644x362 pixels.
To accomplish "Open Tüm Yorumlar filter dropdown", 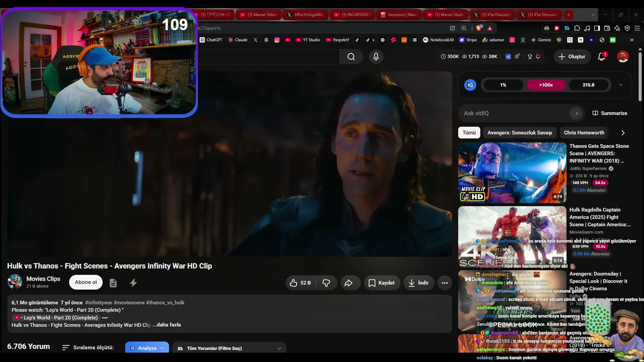I will coord(229,348).
